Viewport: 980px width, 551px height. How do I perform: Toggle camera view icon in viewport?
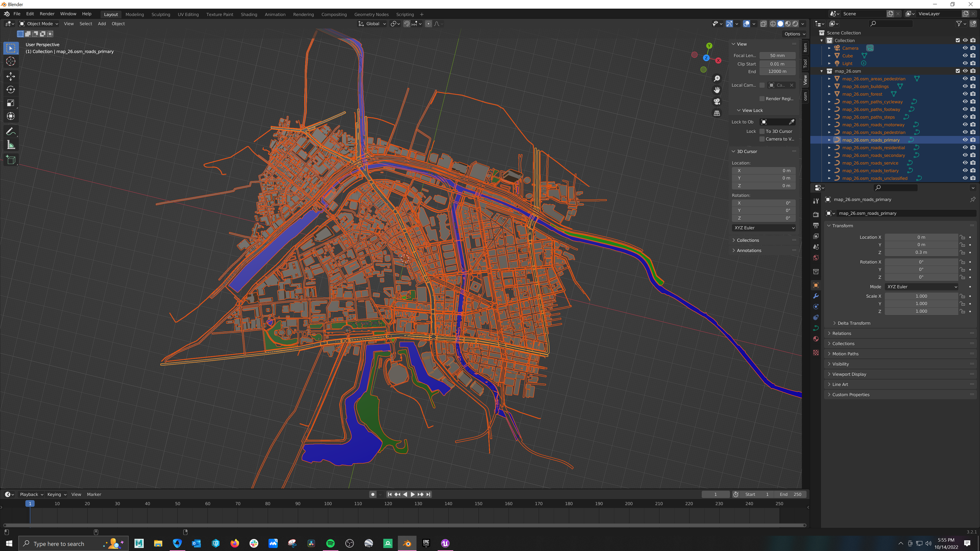pos(717,101)
